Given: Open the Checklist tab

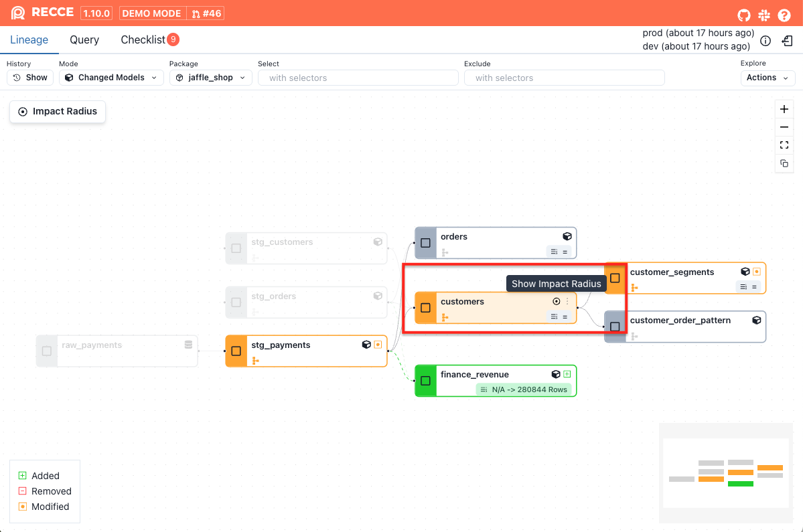Looking at the screenshot, I should [x=143, y=40].
